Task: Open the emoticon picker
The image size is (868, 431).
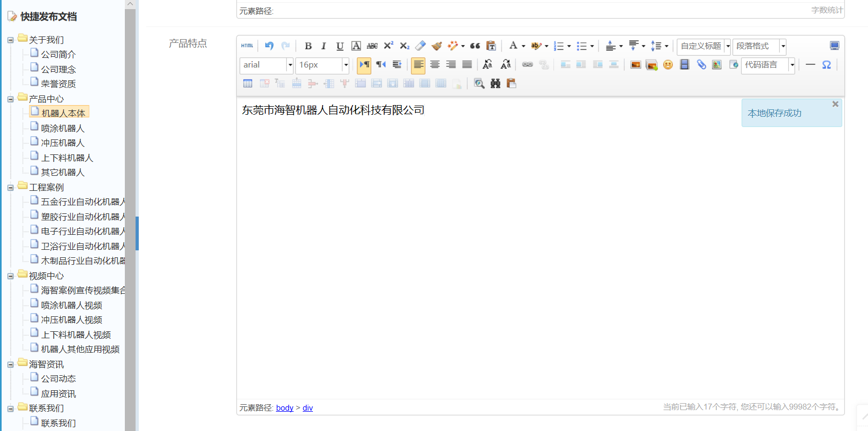Action: click(668, 65)
